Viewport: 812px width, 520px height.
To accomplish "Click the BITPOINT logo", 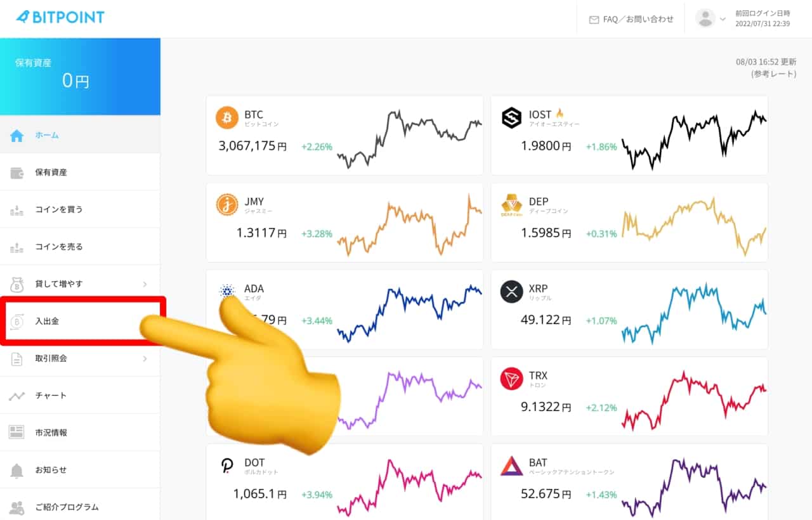I will click(60, 18).
